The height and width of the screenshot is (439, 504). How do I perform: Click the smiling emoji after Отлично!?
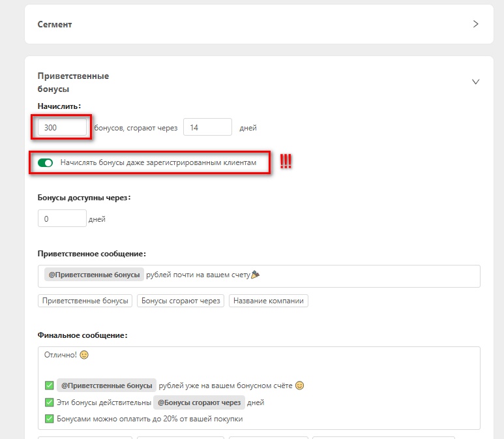tap(84, 355)
